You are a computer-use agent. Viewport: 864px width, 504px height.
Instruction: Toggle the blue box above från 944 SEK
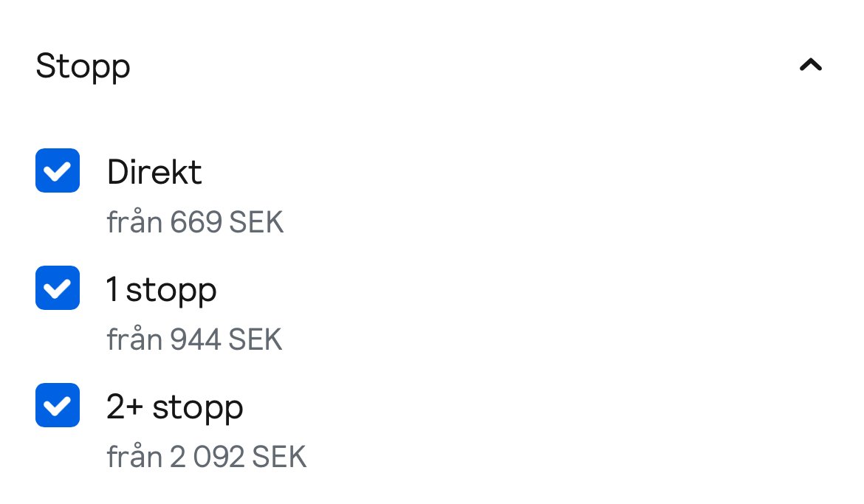(x=58, y=288)
